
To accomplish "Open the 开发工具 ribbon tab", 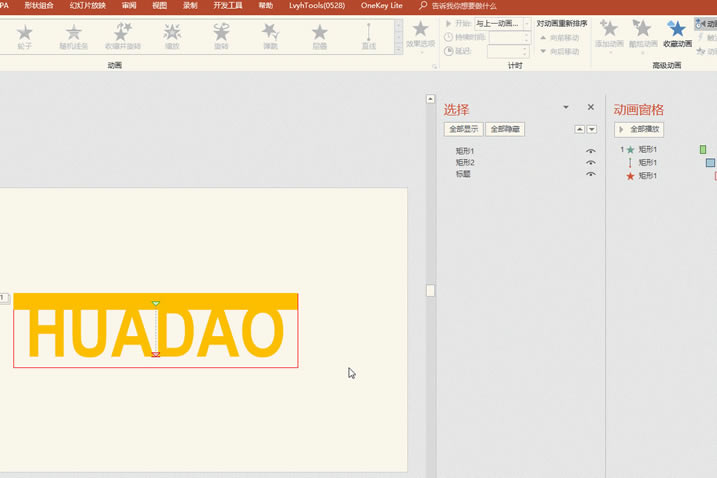I will [x=228, y=5].
